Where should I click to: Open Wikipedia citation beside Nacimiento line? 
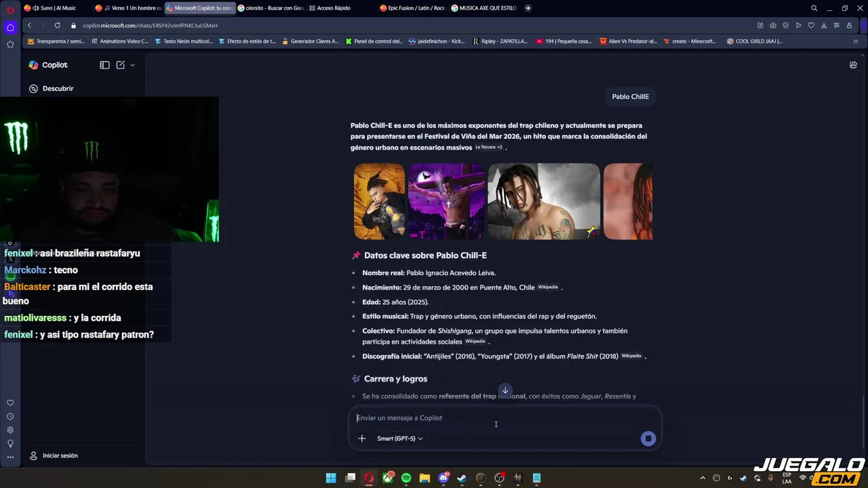[x=548, y=287]
